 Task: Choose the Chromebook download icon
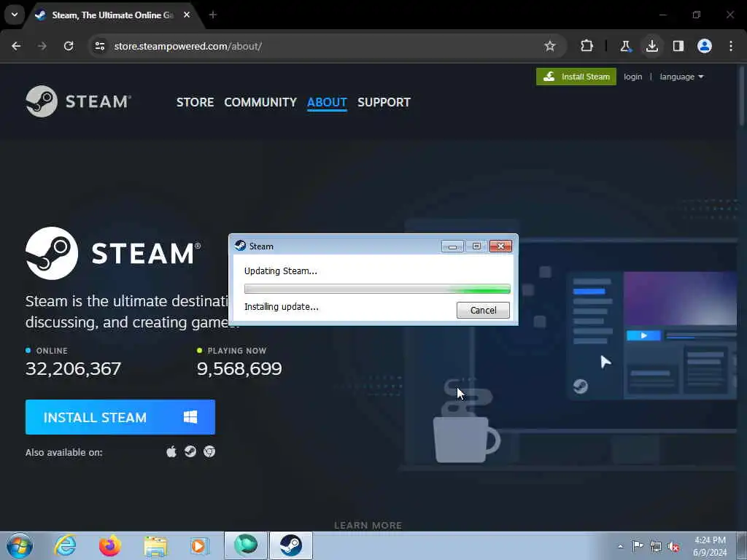coord(209,451)
